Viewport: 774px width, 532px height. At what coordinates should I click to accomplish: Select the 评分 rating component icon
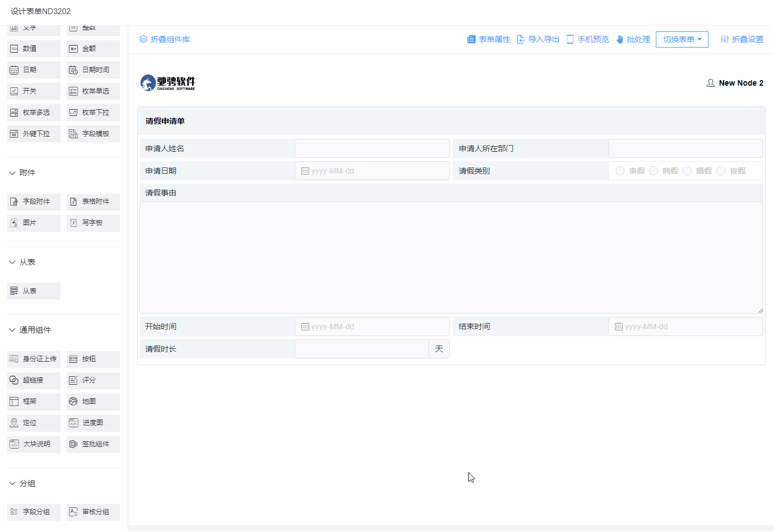(x=73, y=380)
